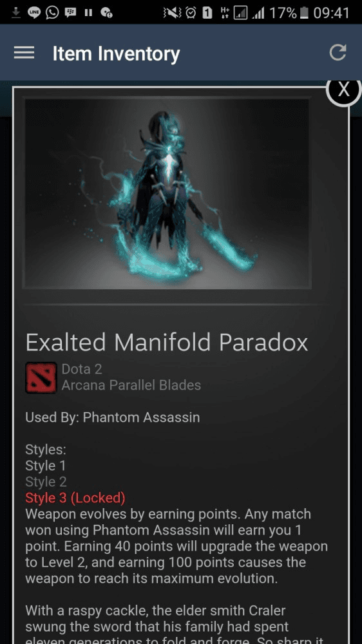Tap the Arcana Parallel Blades label
Viewport: 362px width, 644px height.
[x=131, y=385]
